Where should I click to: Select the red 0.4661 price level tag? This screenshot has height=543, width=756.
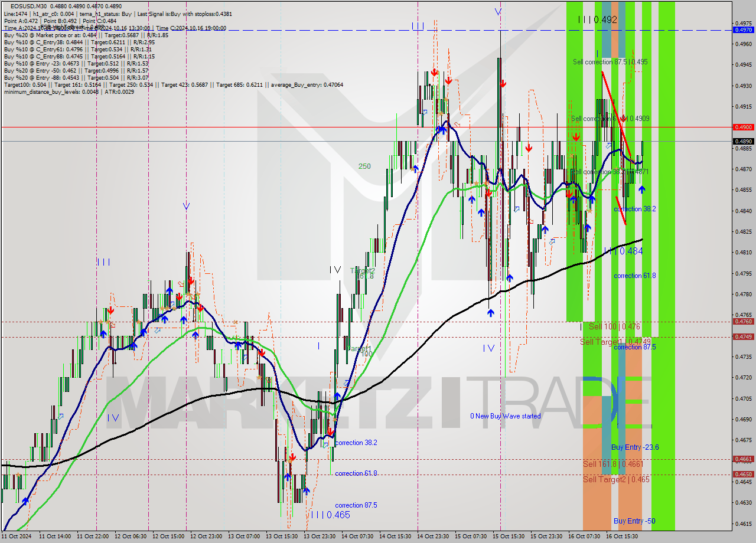(x=742, y=459)
